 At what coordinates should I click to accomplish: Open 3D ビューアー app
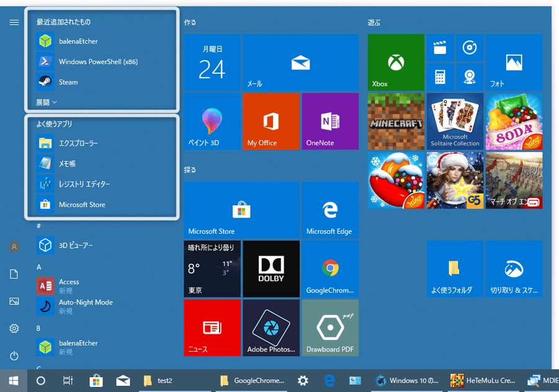102,245
